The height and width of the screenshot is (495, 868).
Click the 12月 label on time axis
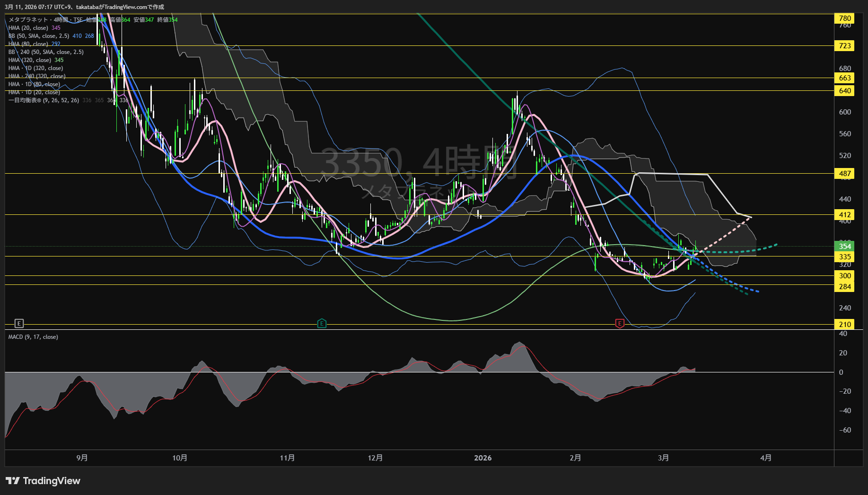click(x=375, y=458)
